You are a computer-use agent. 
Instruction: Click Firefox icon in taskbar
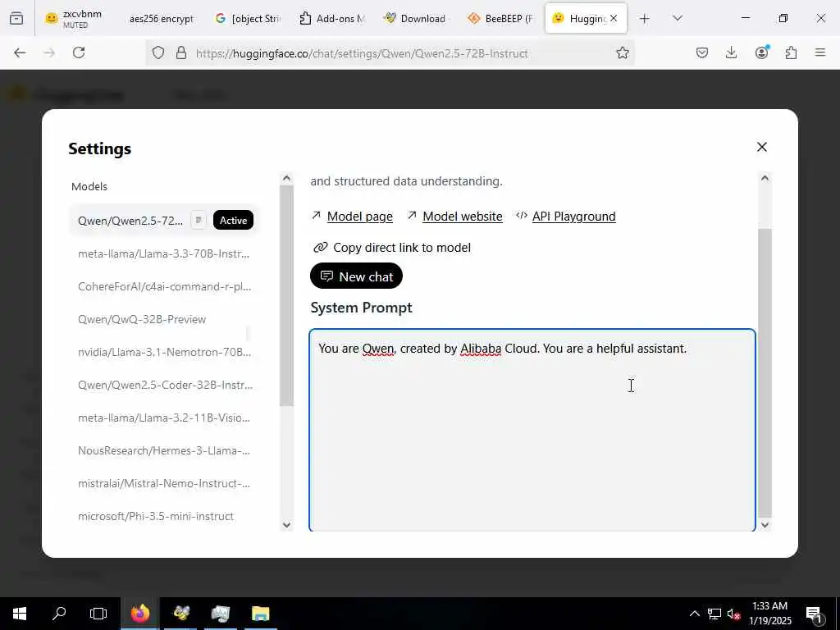point(140,614)
